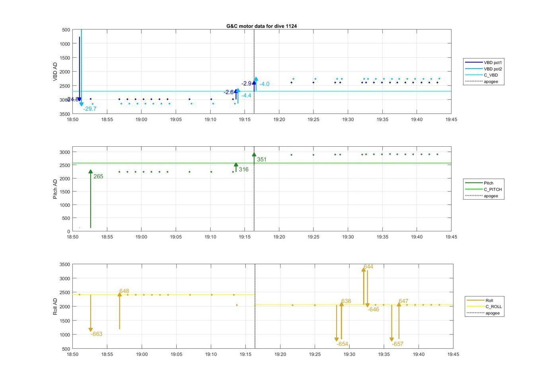The width and height of the screenshot is (557, 392).
Task: Select 'VBD pot1' legend entry
Action: pyautogui.click(x=484, y=62)
